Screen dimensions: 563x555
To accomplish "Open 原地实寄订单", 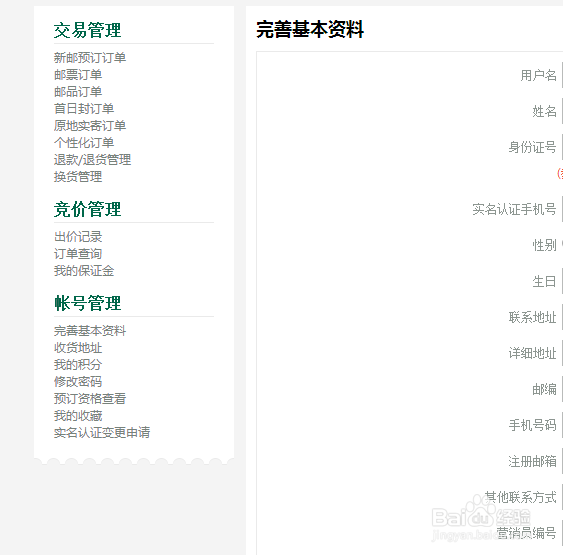I will pos(90,126).
